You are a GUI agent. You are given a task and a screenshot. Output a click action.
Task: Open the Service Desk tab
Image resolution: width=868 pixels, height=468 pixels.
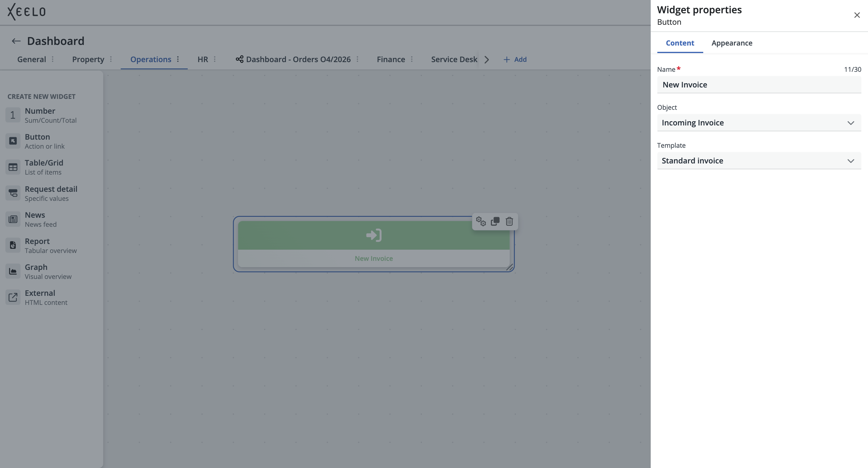tap(454, 59)
